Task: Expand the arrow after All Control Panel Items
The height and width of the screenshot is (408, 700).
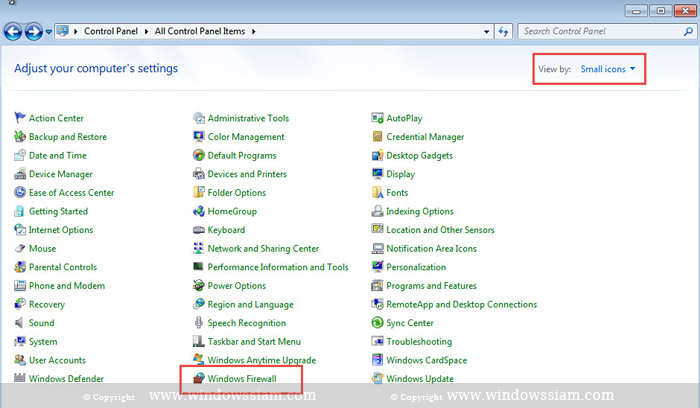Action: point(254,31)
